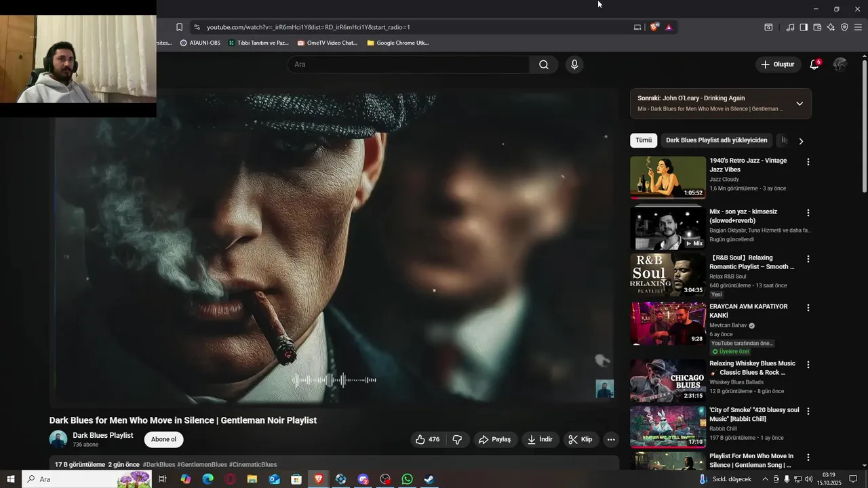Click the page vertical scrollbar
This screenshot has height=488, width=868.
864,125
